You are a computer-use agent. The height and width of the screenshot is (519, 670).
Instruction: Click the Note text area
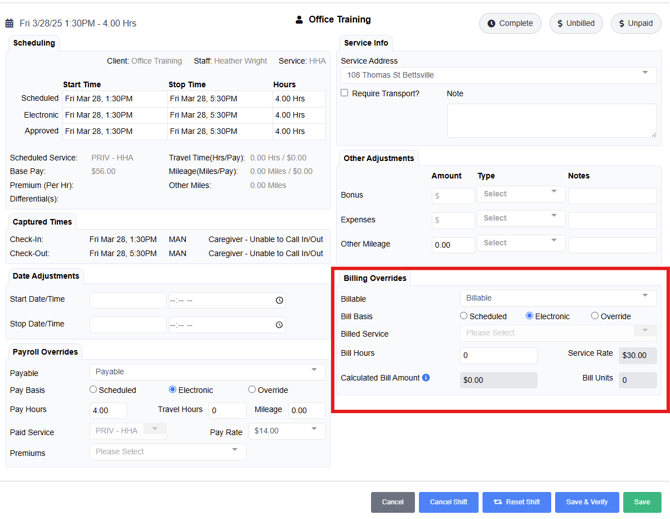(x=551, y=119)
